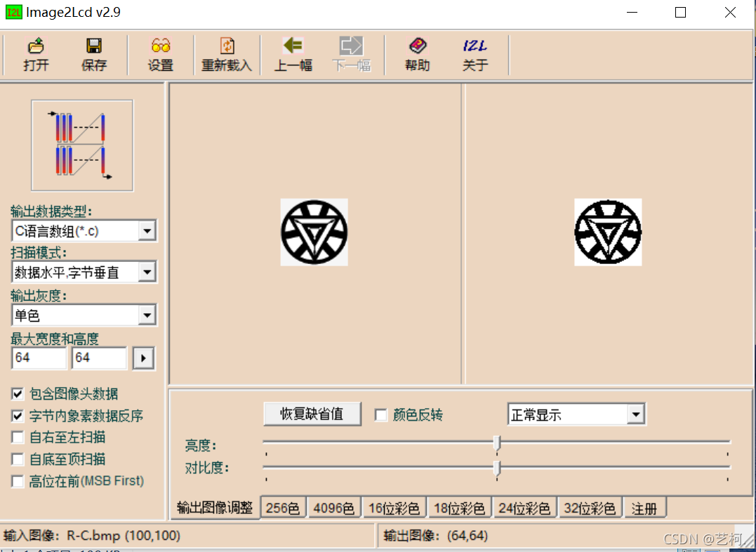Click the 对比度 contrast slider handle
Screen dimensions: 756x552
point(497,468)
